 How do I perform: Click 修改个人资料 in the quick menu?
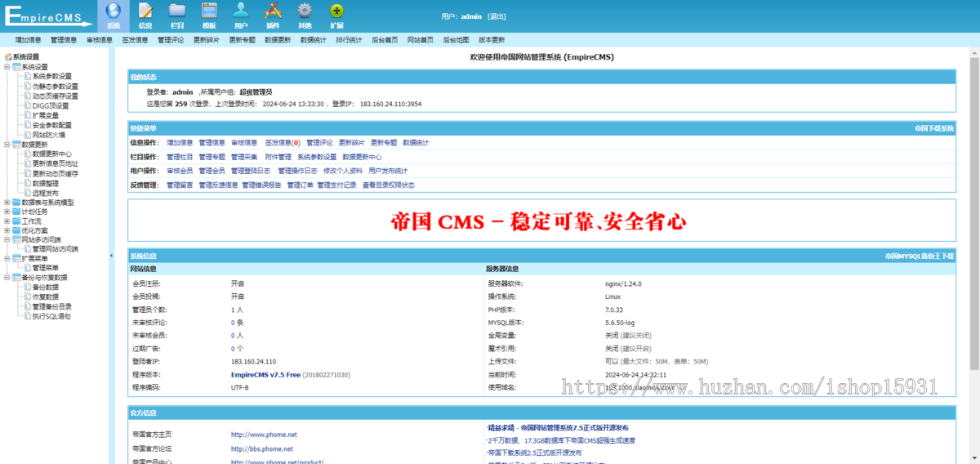click(343, 171)
